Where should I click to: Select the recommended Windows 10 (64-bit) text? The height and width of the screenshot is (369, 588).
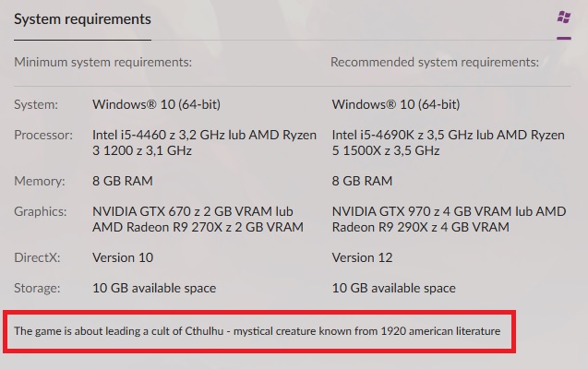[x=396, y=104]
